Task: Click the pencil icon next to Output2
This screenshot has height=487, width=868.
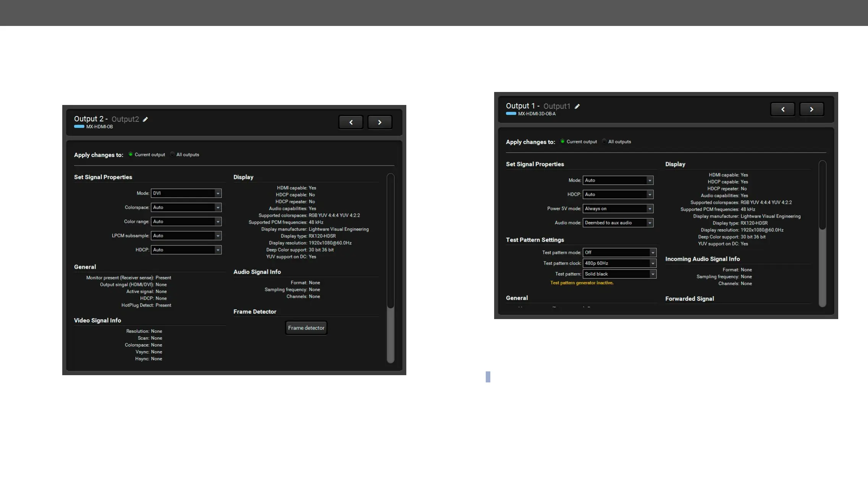Action: [x=145, y=119]
